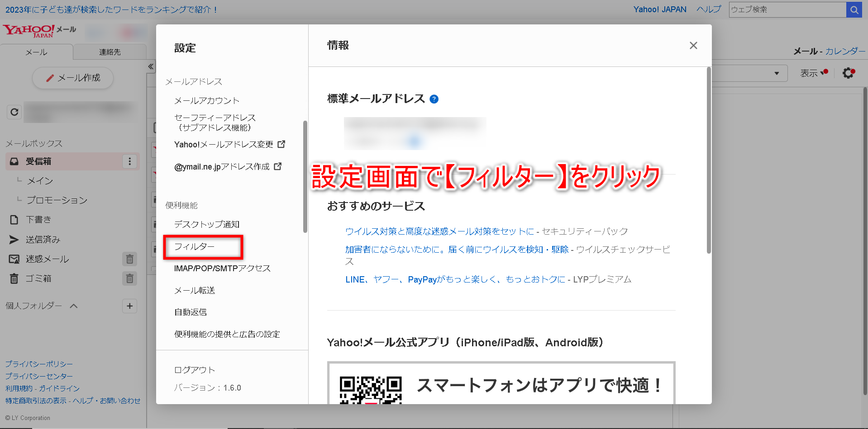The width and height of the screenshot is (868, 429).
Task: Empty the spam folder trash icon
Action: 129,259
